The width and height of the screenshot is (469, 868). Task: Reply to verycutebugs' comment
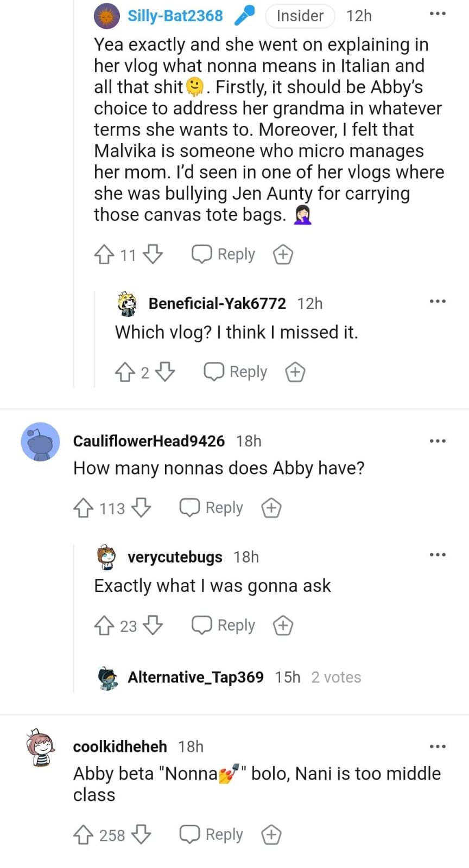[223, 626]
